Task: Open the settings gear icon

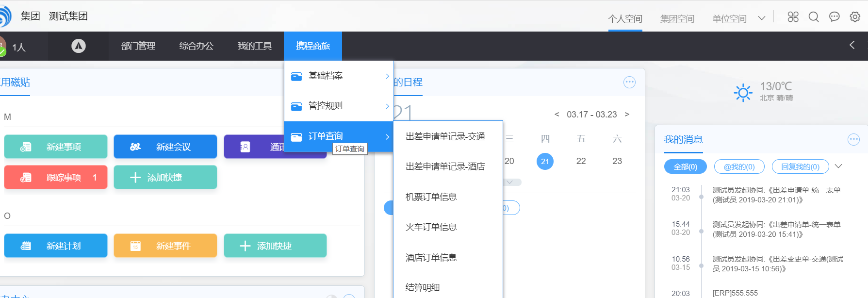Action: pyautogui.click(x=855, y=17)
